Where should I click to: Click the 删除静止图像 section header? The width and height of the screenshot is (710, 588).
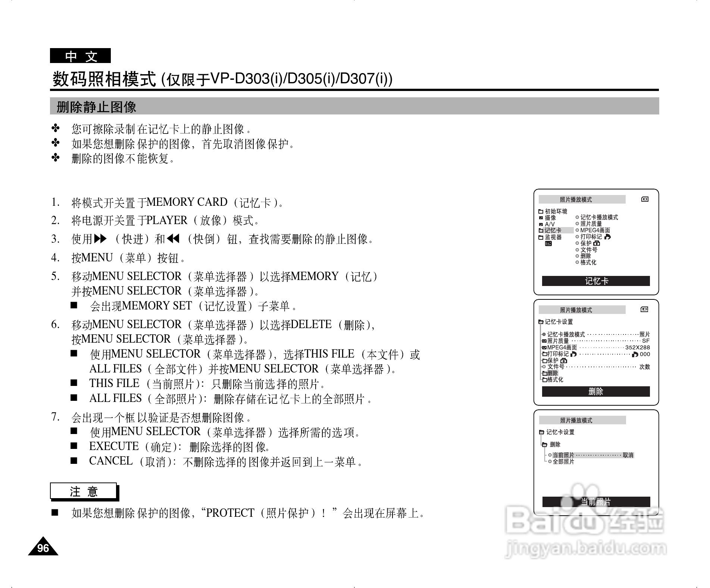pos(354,106)
